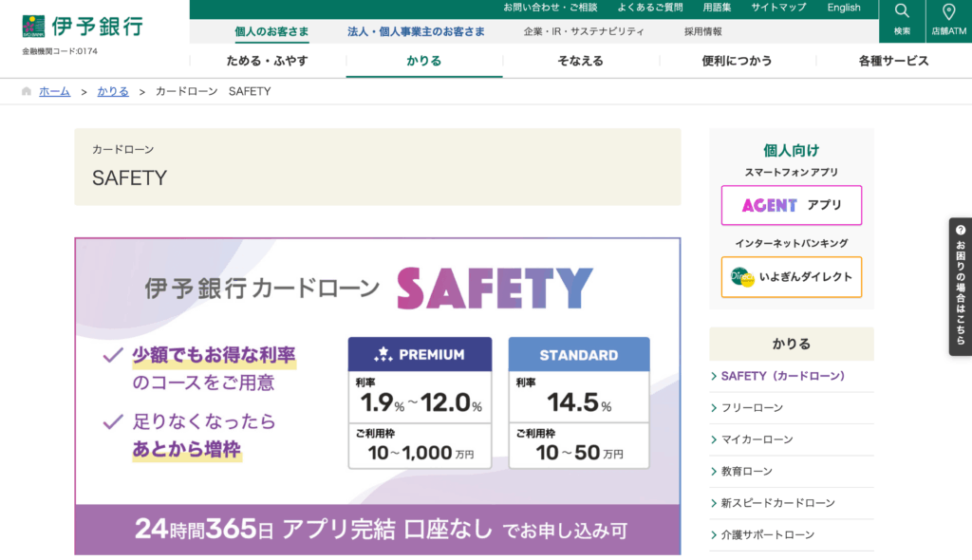The image size is (972, 560).
Task: Select the かりる navigation tab
Action: (x=424, y=60)
